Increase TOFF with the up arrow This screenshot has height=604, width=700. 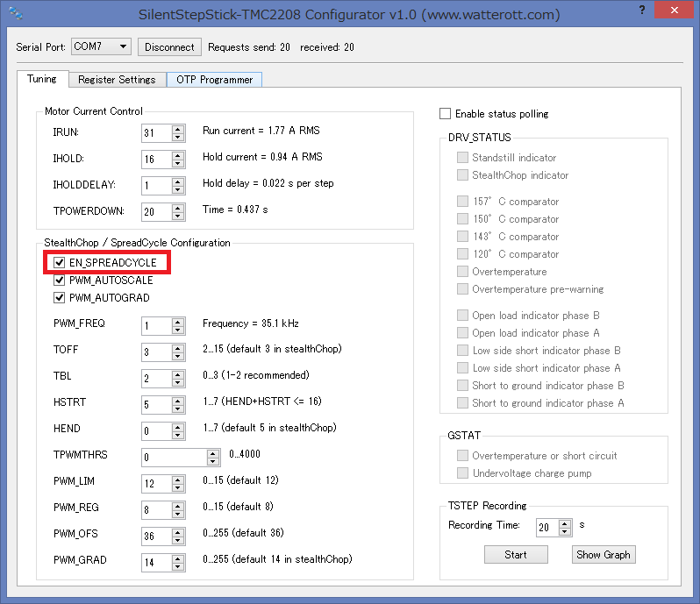pos(178,348)
